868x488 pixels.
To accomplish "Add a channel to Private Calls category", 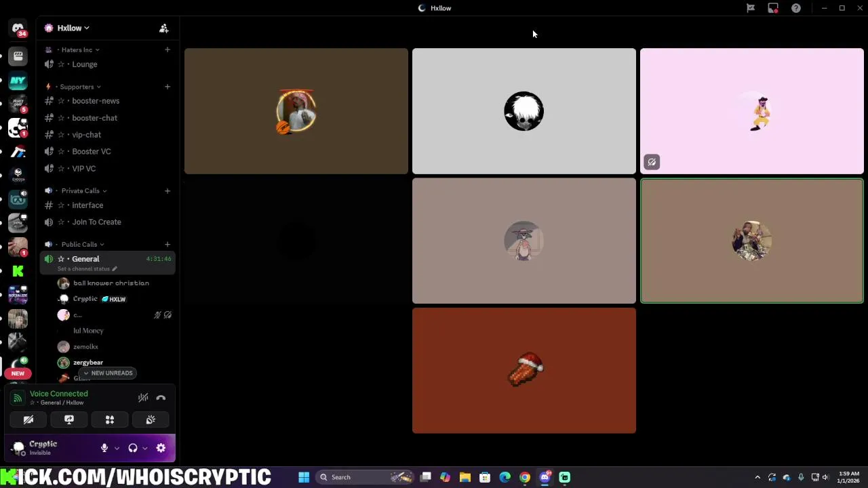I will coord(167,190).
